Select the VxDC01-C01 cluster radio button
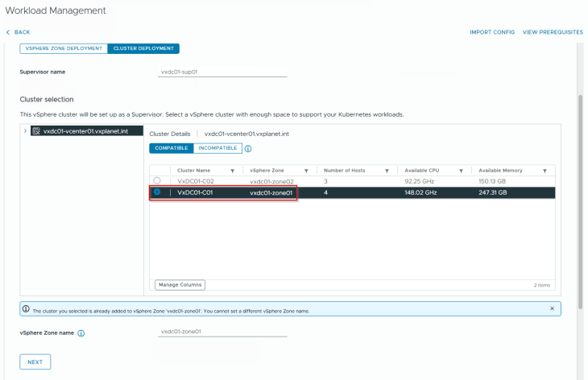 tap(157, 192)
